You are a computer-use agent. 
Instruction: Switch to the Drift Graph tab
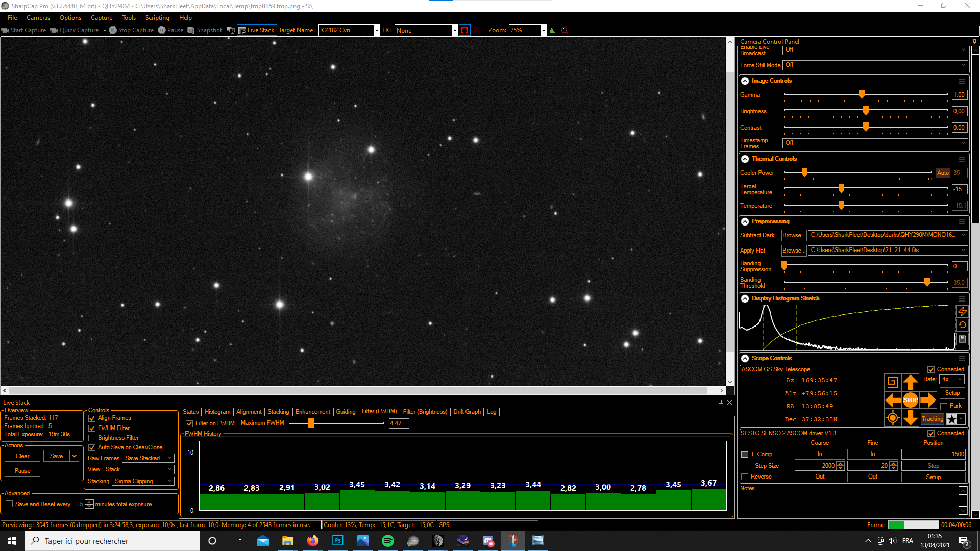(467, 412)
